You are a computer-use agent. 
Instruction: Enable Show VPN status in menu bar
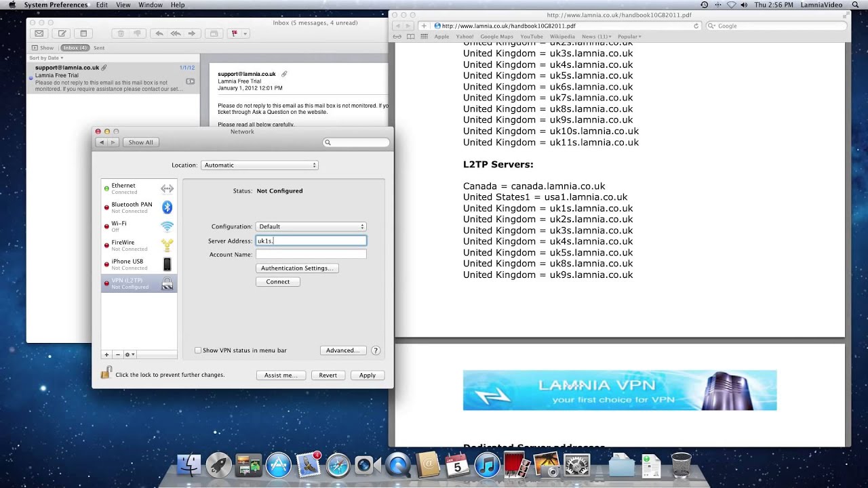click(198, 350)
